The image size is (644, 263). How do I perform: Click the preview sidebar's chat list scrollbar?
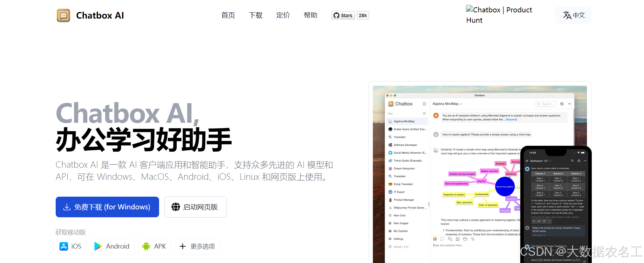429,204
